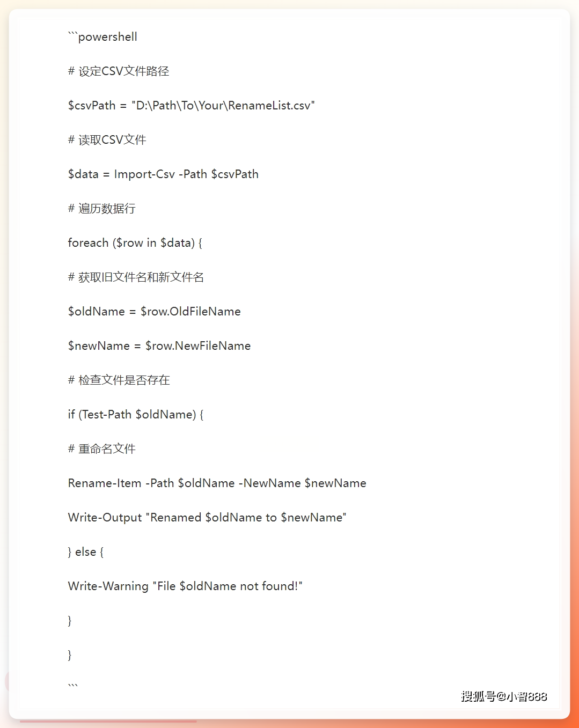
Task: Click the line starting with $csvPath =
Action: (x=191, y=106)
